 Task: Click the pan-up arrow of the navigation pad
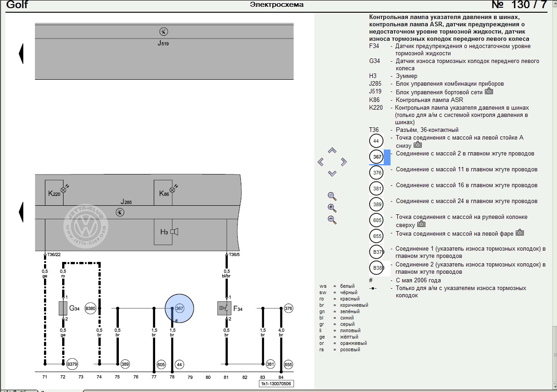point(332,150)
